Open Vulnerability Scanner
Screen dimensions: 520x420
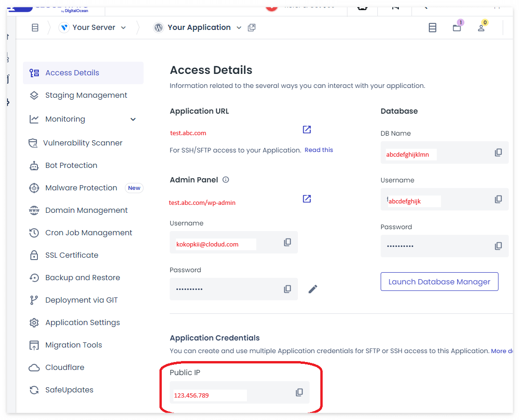pos(83,143)
